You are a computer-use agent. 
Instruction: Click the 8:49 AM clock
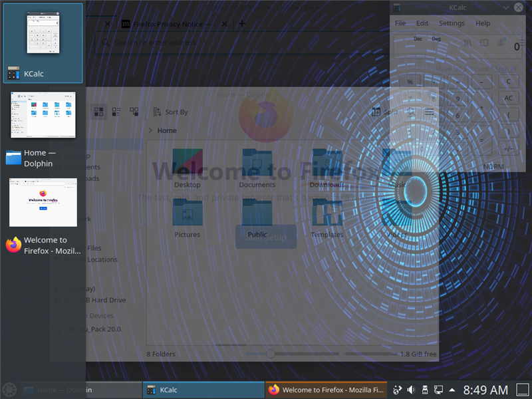tap(485, 390)
